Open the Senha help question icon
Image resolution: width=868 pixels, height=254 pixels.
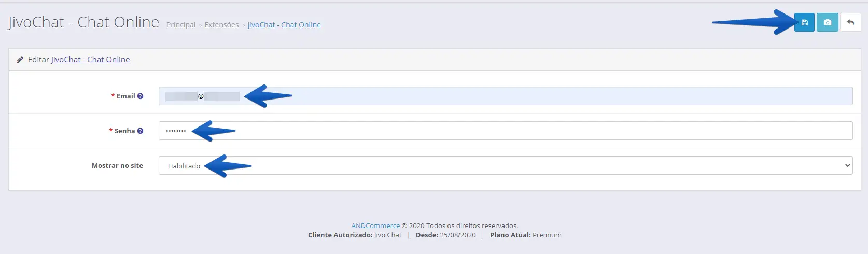click(140, 131)
